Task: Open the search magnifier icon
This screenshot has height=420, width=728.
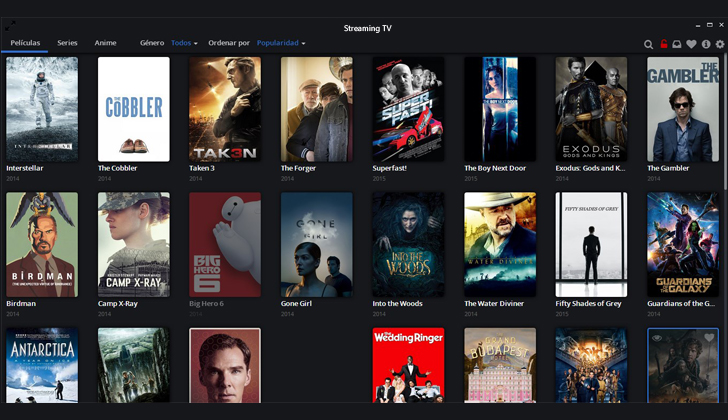Action: [648, 44]
